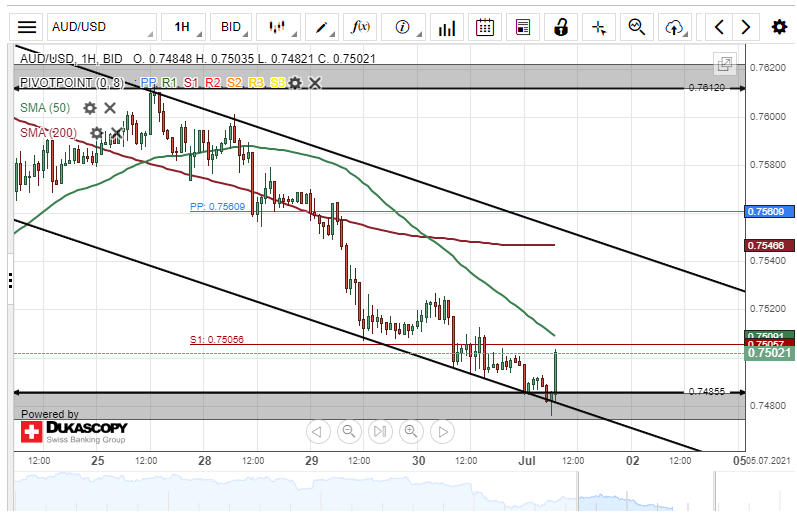797x518 pixels.
Task: Click the yellow S3 legend label
Action: (x=278, y=83)
